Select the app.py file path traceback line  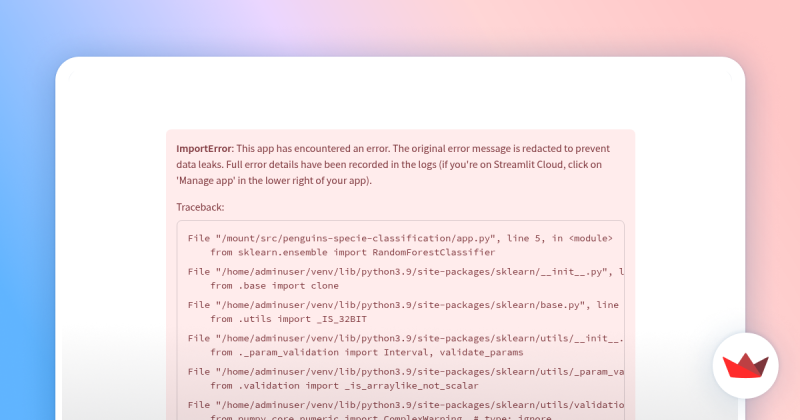click(x=400, y=238)
